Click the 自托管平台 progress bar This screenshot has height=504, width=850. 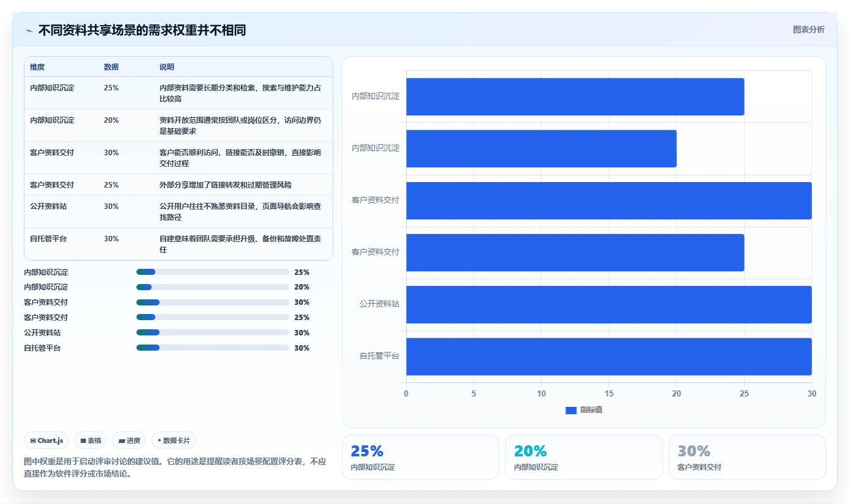click(x=213, y=348)
